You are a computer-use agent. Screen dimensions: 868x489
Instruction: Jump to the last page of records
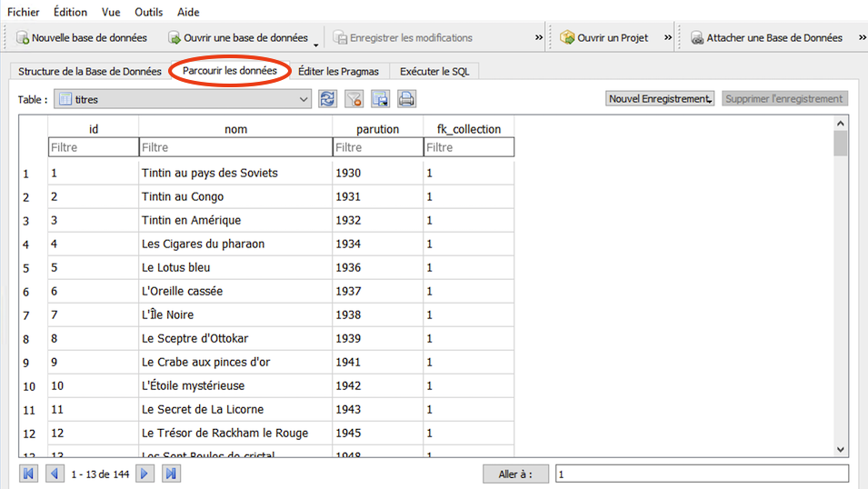[170, 474]
